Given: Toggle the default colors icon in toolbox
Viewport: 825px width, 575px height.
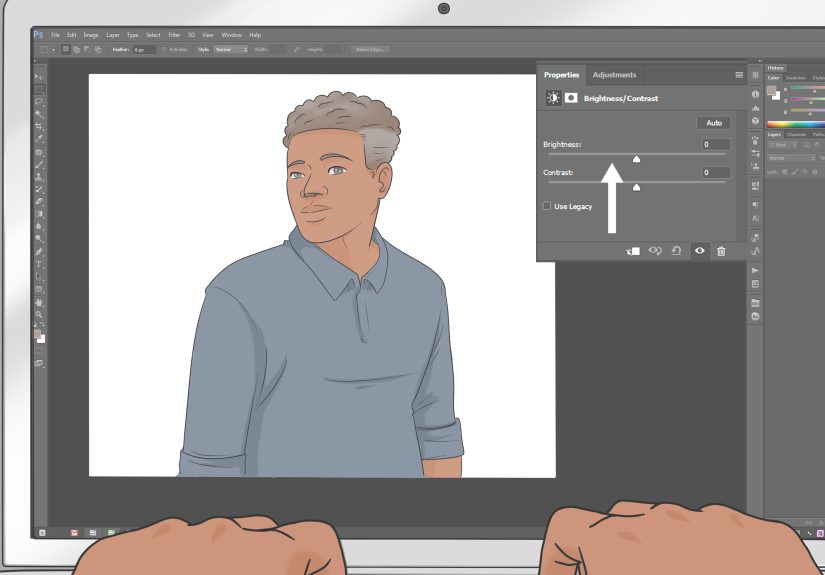Looking at the screenshot, I should 36,326.
